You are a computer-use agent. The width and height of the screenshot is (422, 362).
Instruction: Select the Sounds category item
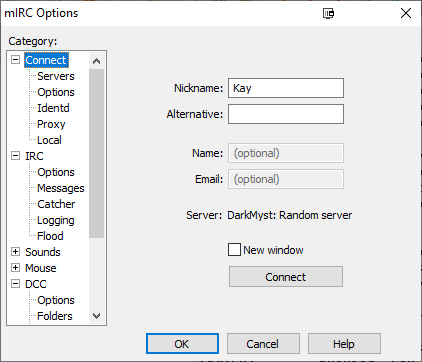click(43, 252)
